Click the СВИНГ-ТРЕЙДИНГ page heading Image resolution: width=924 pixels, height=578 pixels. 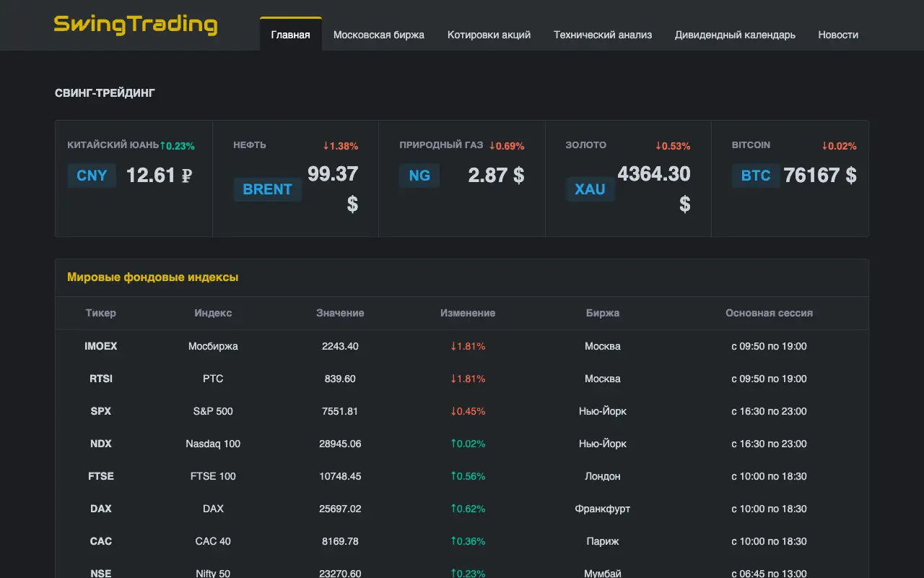point(105,93)
